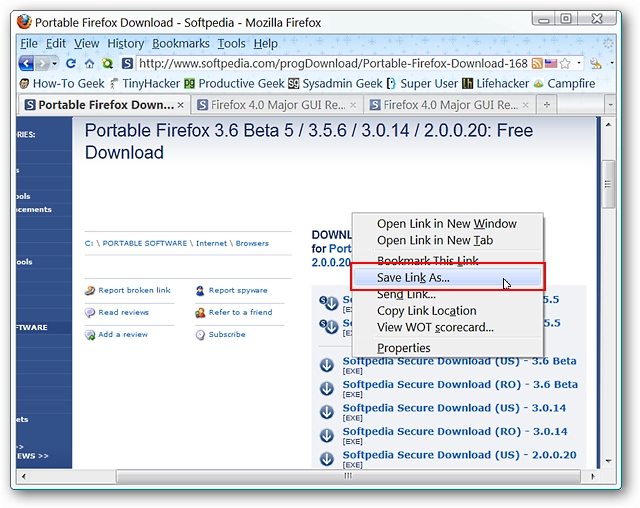Open the list all tabs dropdown
Screen dimensions: 640x508
tap(610, 105)
